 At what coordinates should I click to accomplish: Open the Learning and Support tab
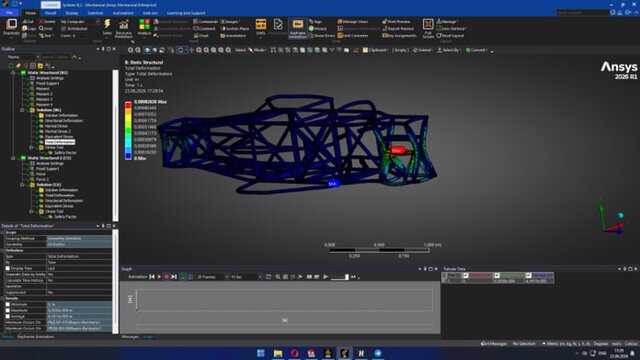pyautogui.click(x=186, y=13)
